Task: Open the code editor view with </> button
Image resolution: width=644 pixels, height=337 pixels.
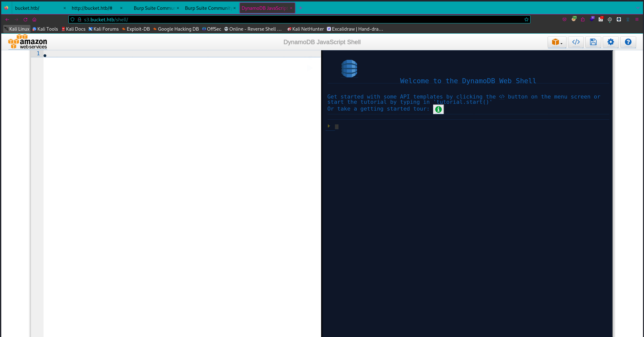Action: (576, 42)
